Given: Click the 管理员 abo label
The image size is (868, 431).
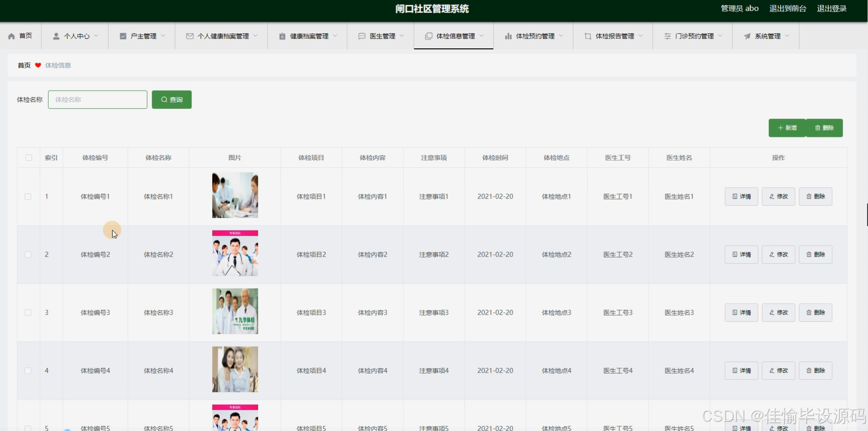Looking at the screenshot, I should click(x=740, y=8).
